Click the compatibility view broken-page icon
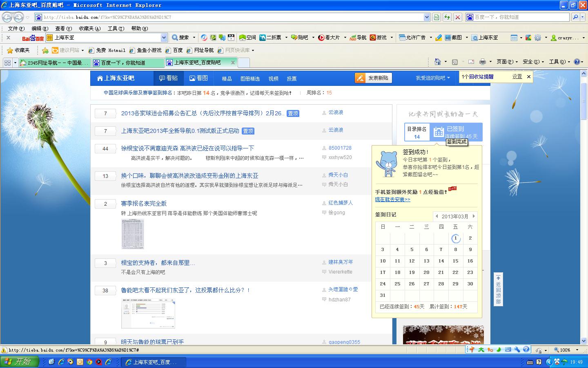The width and height of the screenshot is (588, 368). tap(437, 17)
